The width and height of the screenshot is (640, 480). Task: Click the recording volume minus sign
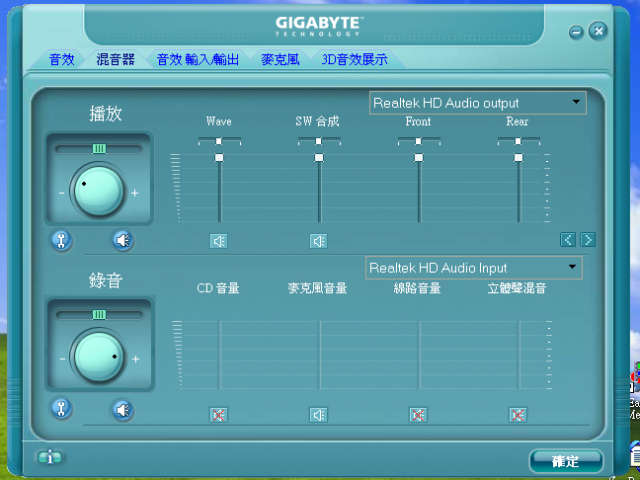[x=62, y=359]
